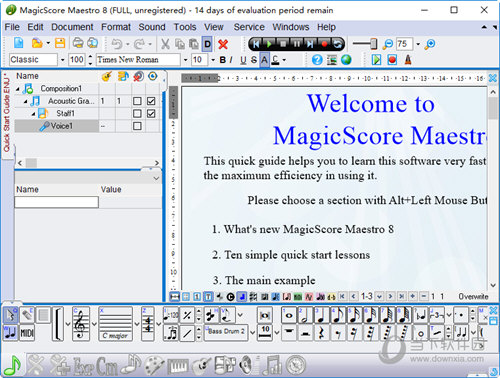Screen dimensions: 500x378
Task: Stop playback in the transport bar
Action: [x=283, y=44]
